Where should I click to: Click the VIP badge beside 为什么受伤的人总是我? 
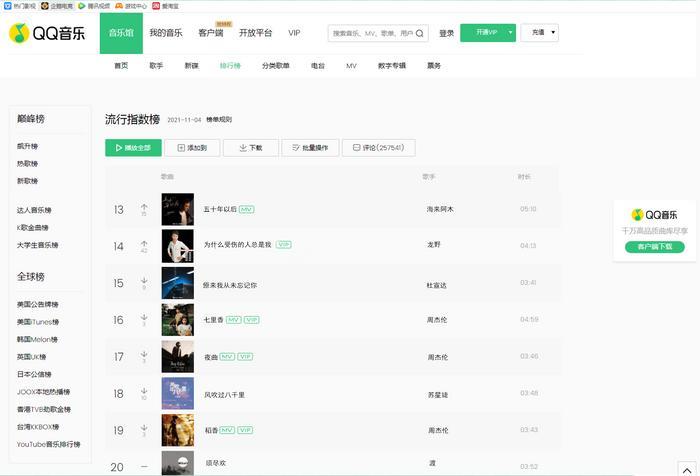coord(283,244)
